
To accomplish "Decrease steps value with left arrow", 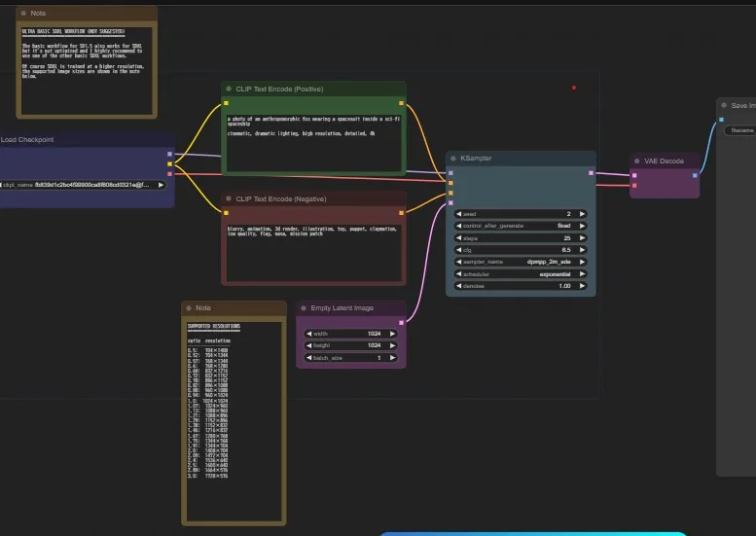I will [460, 237].
